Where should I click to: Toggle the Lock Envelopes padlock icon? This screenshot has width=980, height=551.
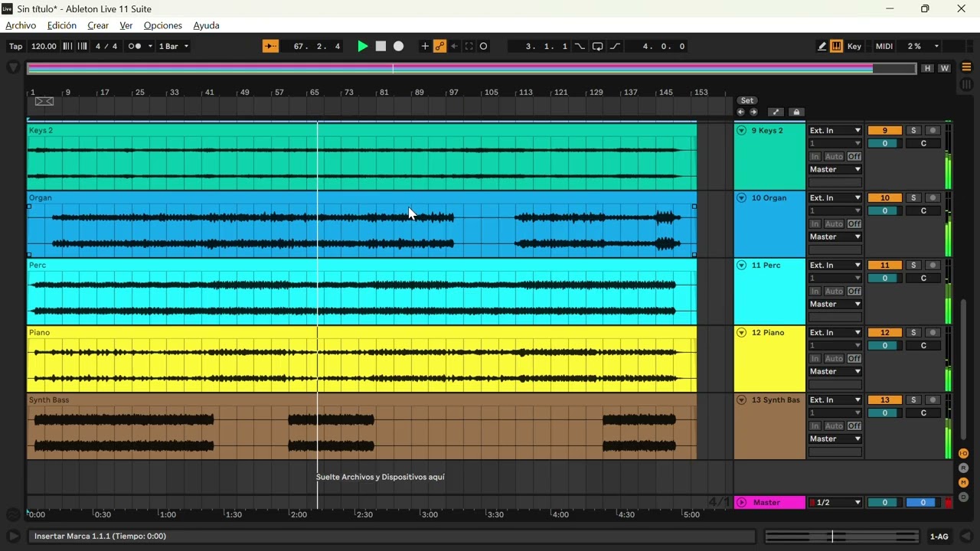click(796, 112)
